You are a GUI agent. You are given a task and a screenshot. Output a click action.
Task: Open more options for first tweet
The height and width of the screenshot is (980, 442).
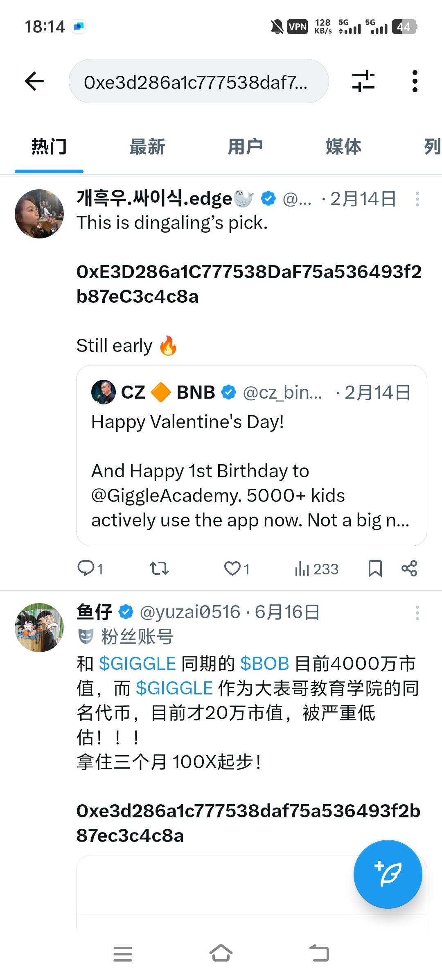pos(417,199)
